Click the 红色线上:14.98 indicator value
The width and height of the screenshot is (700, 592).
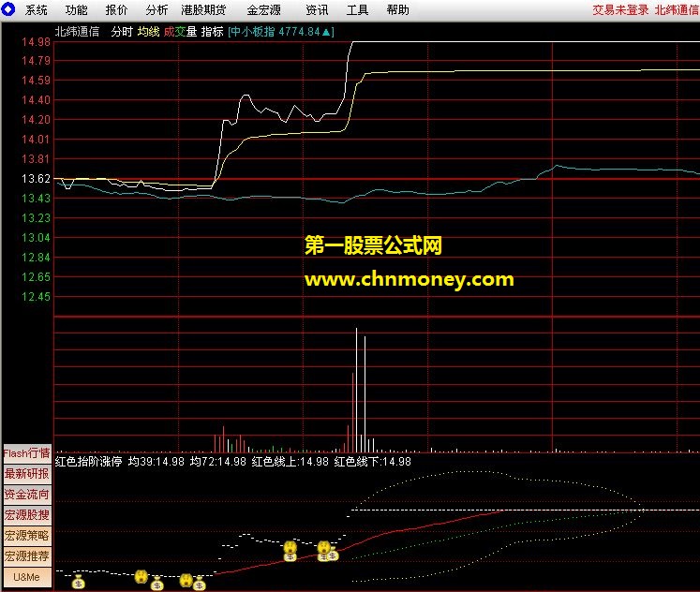[290, 461]
